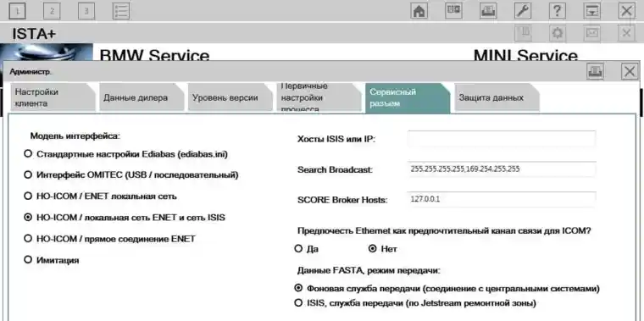Print the Администр. dialog using printer icon

pyautogui.click(x=595, y=71)
